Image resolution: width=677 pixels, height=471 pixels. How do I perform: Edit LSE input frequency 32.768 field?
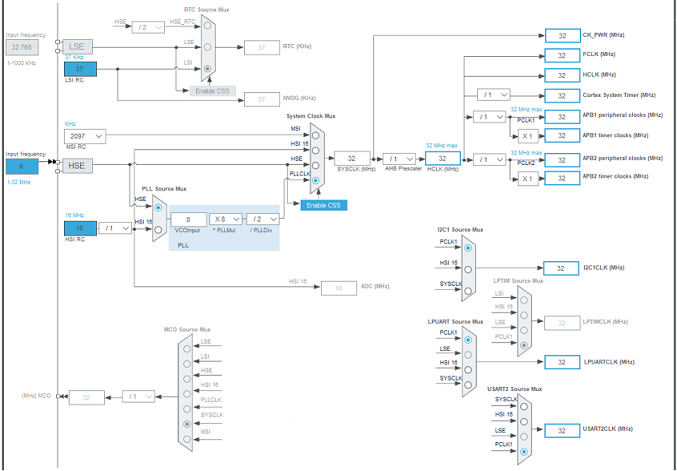point(22,47)
